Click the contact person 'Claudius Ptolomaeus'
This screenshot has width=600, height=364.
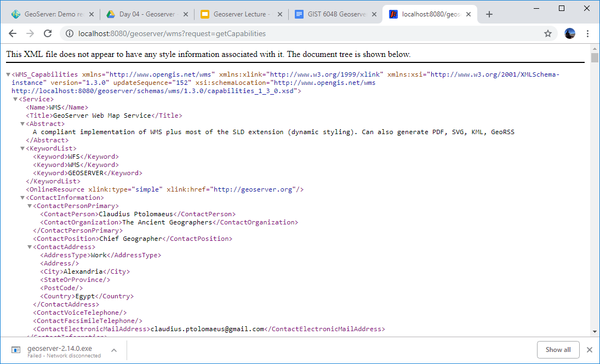136,214
